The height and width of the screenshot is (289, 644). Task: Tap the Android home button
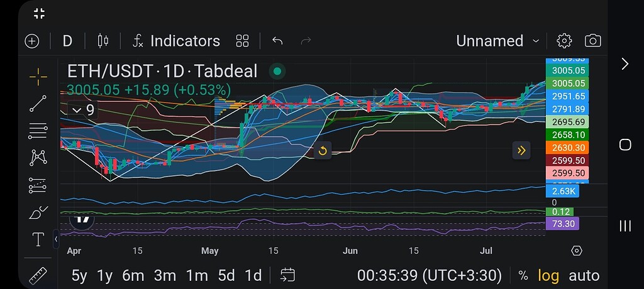point(625,144)
